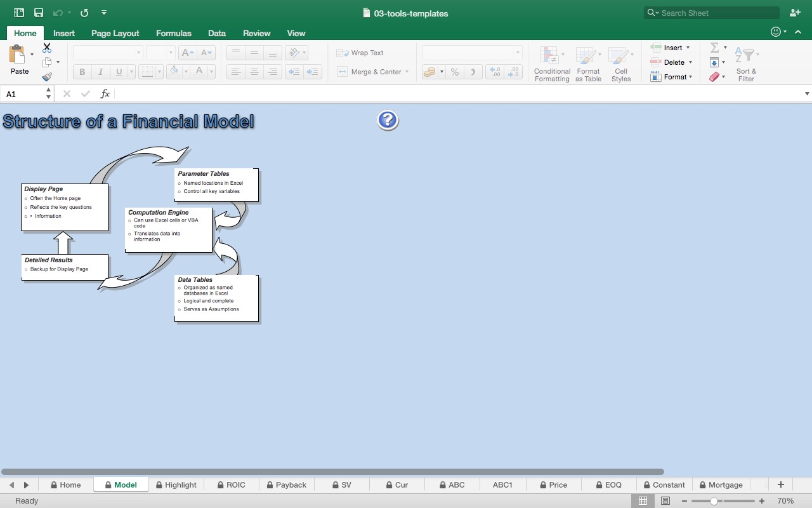Click the Cut scissors icon
Image resolution: width=812 pixels, height=508 pixels.
pyautogui.click(x=46, y=48)
